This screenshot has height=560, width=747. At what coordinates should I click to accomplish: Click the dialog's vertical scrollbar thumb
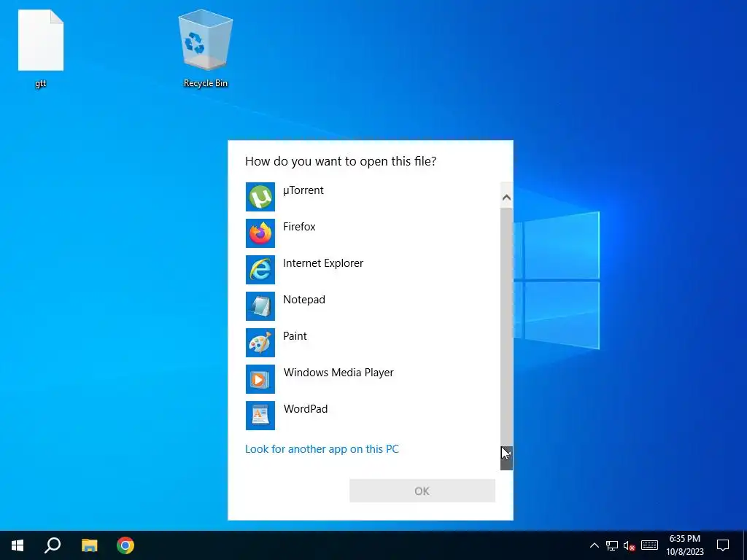coord(506,327)
